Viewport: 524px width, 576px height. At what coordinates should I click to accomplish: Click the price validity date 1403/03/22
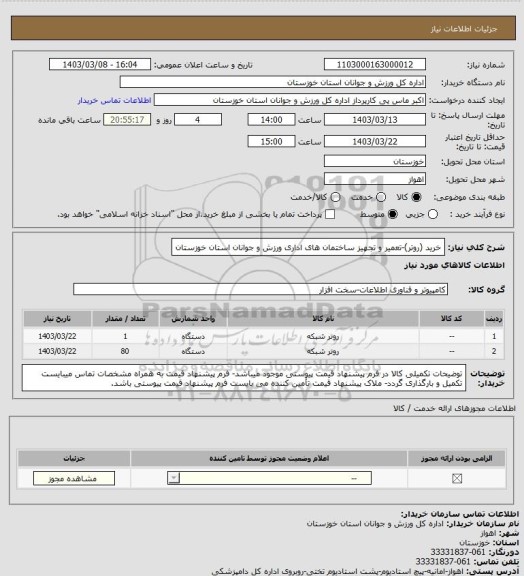(x=375, y=141)
